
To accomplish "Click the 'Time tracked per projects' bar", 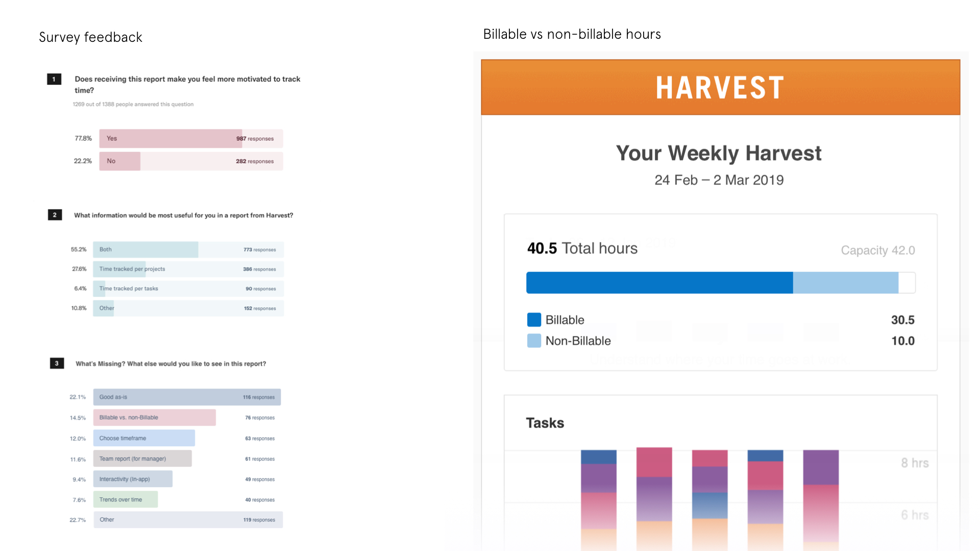I will (x=188, y=269).
